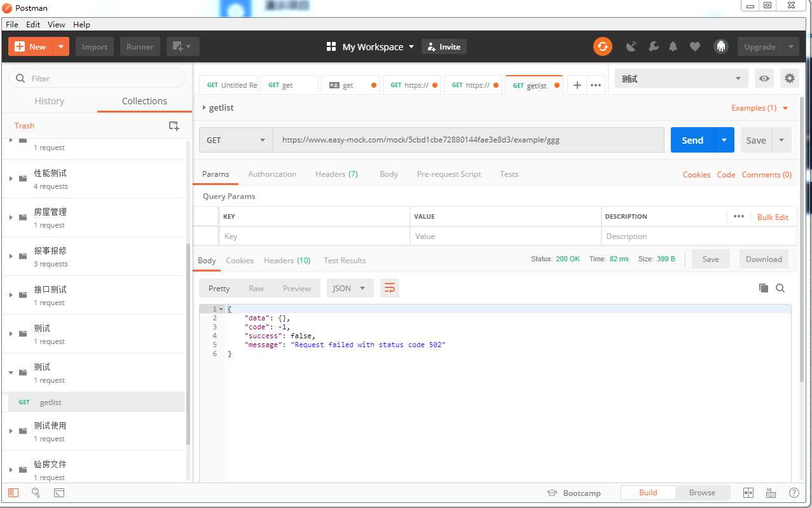Click the orange sync status icon

coord(602,46)
